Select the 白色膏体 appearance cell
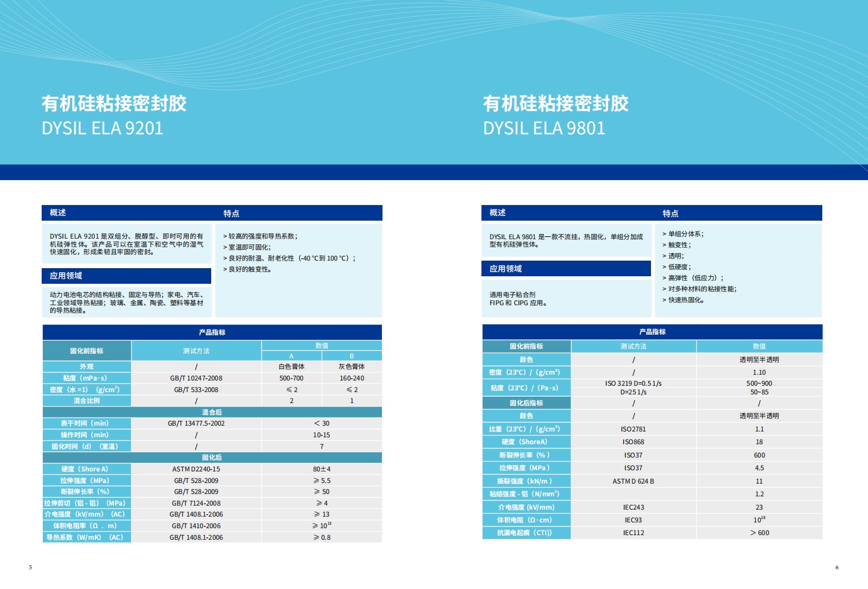Image resolution: width=868 pixels, height=589 pixels. coord(291,367)
